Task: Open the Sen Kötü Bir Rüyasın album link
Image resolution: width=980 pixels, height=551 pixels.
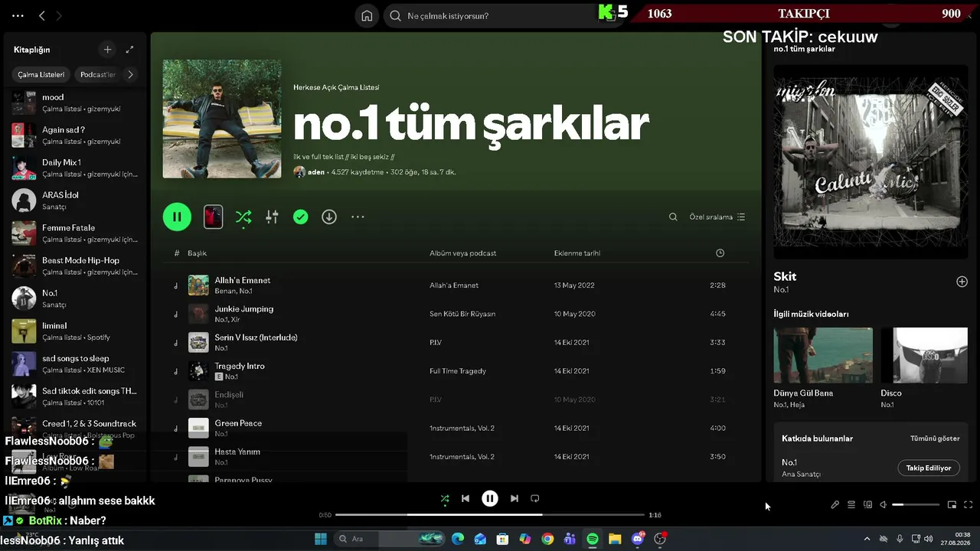Action: pyautogui.click(x=462, y=314)
